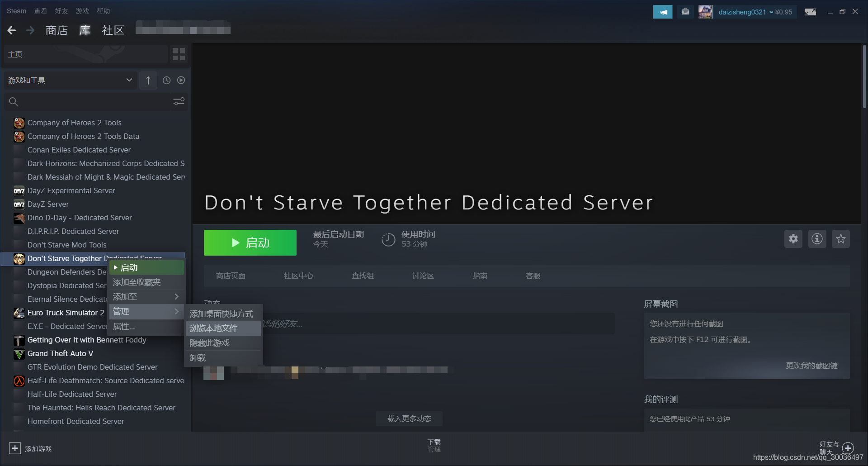Click the user avatar picture
Image resolution: width=868 pixels, height=466 pixels.
(x=705, y=12)
